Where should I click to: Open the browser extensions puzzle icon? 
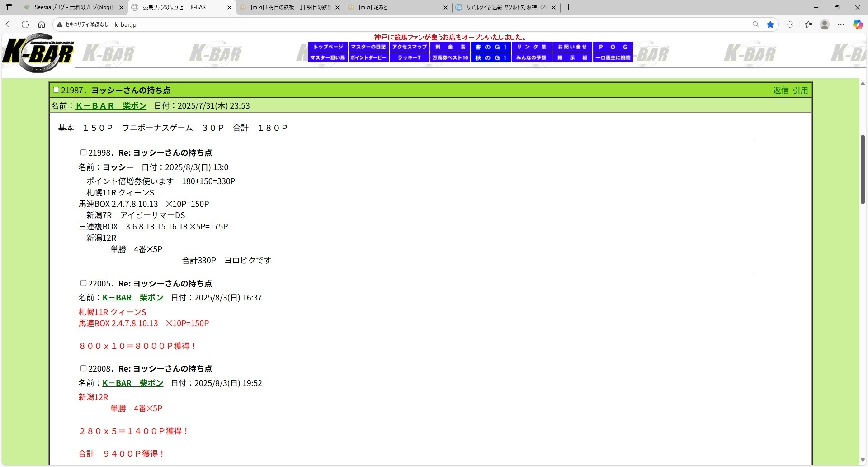point(790,24)
